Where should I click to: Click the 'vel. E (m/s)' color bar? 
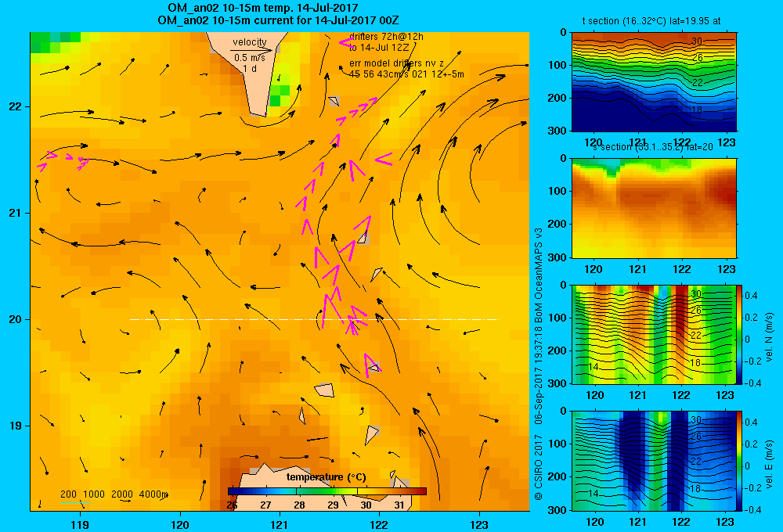740,461
